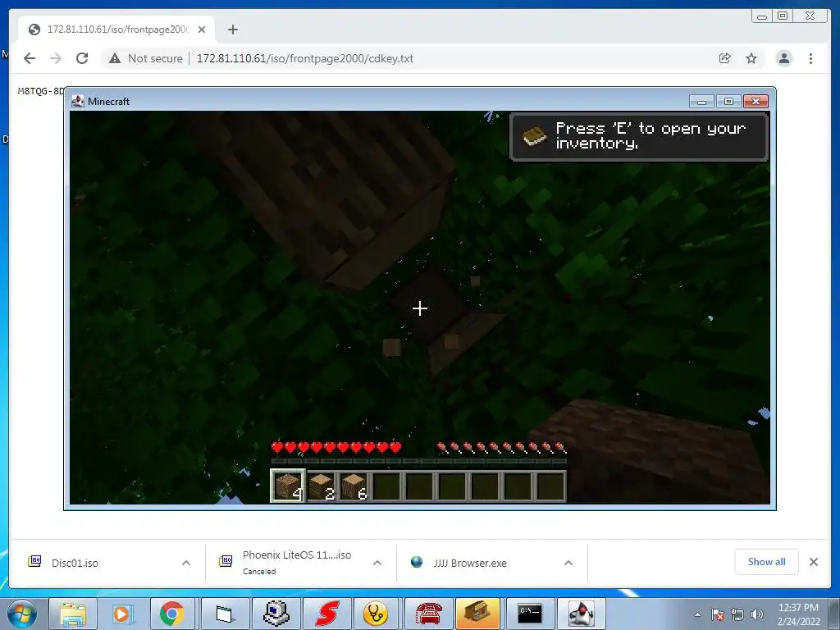Click the crosshair in Minecraft view
Image resolution: width=840 pixels, height=630 pixels.
[419, 308]
